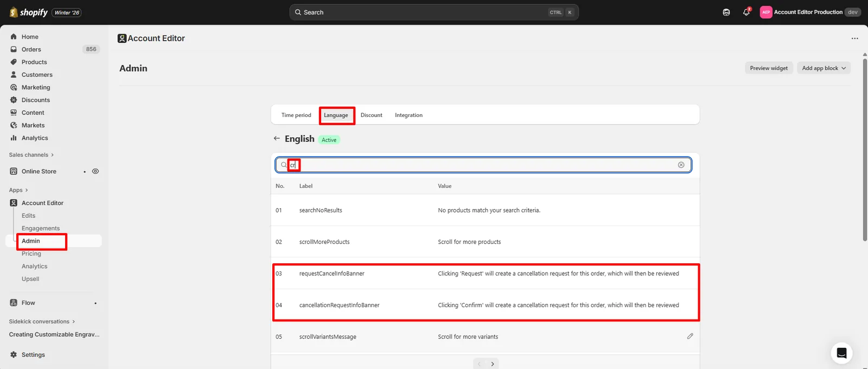The width and height of the screenshot is (868, 369).
Task: Open three-dot menu for Account Editor
Action: [x=854, y=38]
